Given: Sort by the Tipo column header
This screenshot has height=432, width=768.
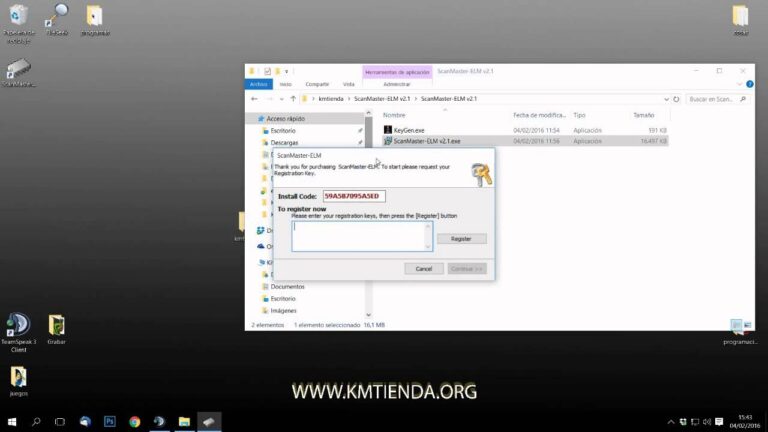Looking at the screenshot, I should click(579, 115).
